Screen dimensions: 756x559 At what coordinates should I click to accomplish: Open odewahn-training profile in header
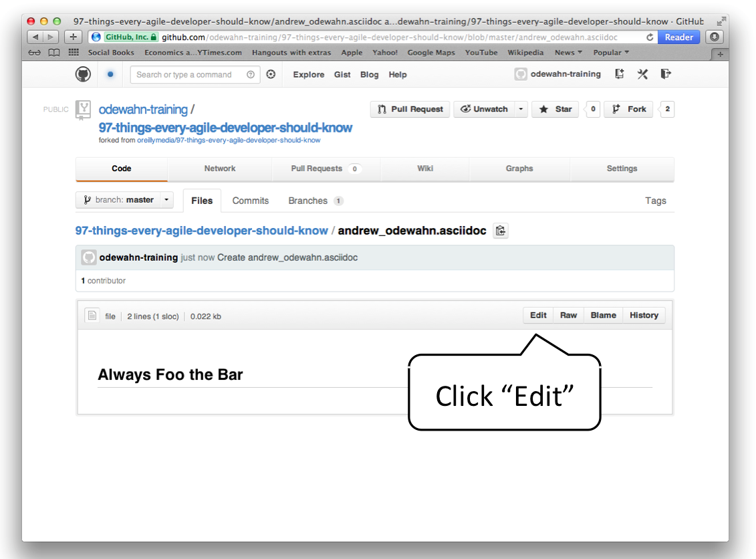click(565, 74)
